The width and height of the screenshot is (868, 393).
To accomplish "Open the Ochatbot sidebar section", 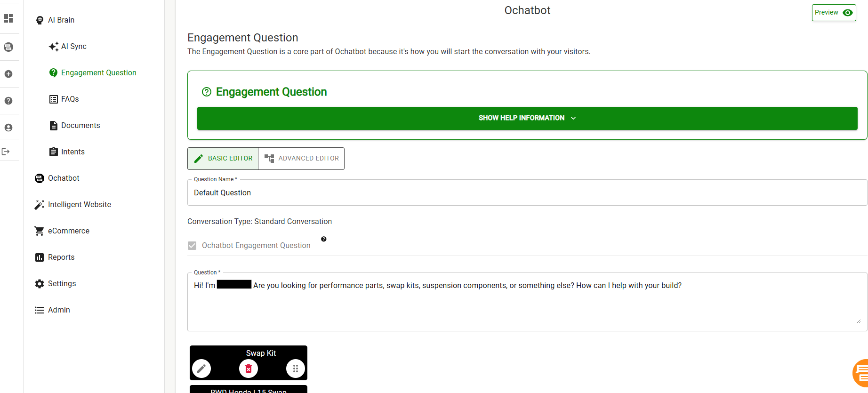I will point(64,178).
